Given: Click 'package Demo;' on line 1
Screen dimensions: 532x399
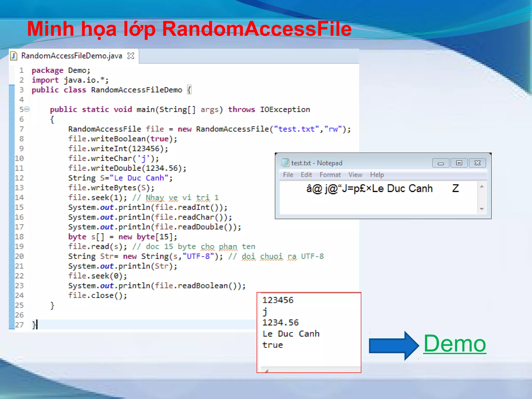Looking at the screenshot, I should pos(61,70).
